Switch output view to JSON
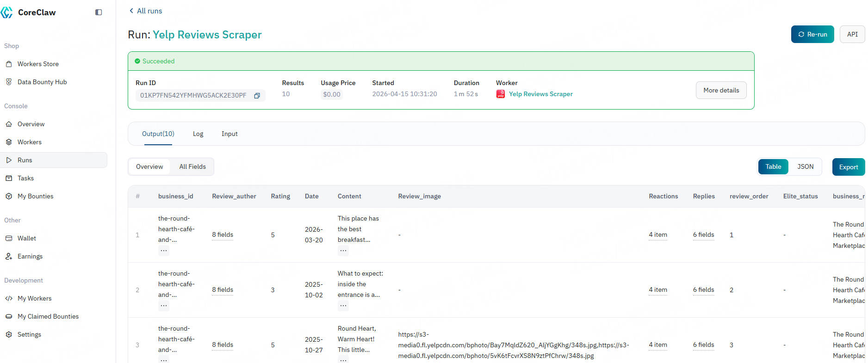Screen dimensions: 868x363 click(x=805, y=167)
